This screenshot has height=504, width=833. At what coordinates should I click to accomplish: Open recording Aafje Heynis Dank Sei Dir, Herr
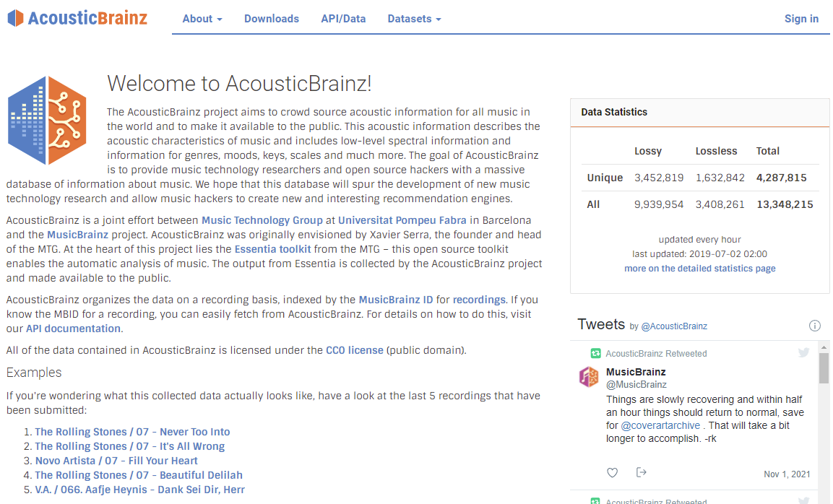[139, 489]
